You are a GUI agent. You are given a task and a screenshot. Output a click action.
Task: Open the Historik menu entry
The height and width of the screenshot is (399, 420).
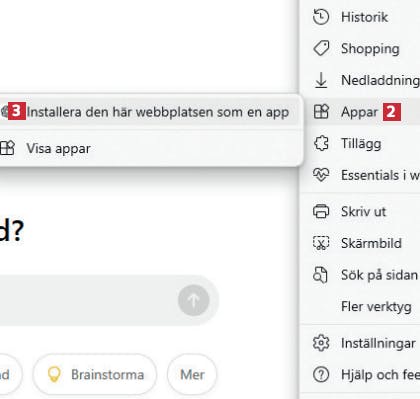coord(364,17)
